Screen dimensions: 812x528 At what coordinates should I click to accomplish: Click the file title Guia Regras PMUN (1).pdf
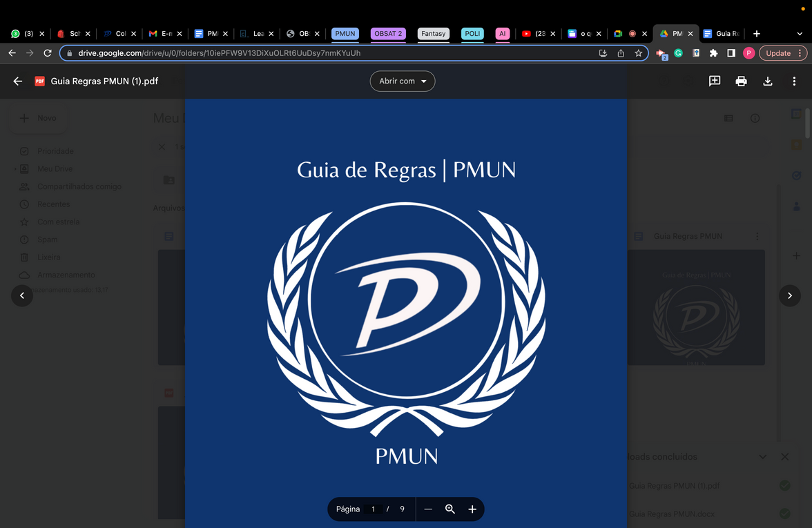click(105, 81)
